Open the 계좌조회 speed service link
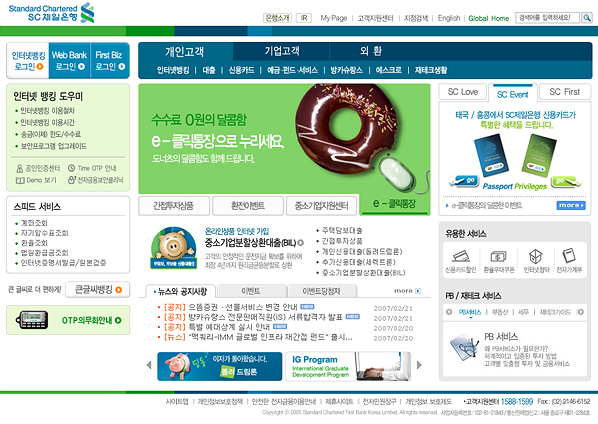The height and width of the screenshot is (424, 598). [34, 223]
